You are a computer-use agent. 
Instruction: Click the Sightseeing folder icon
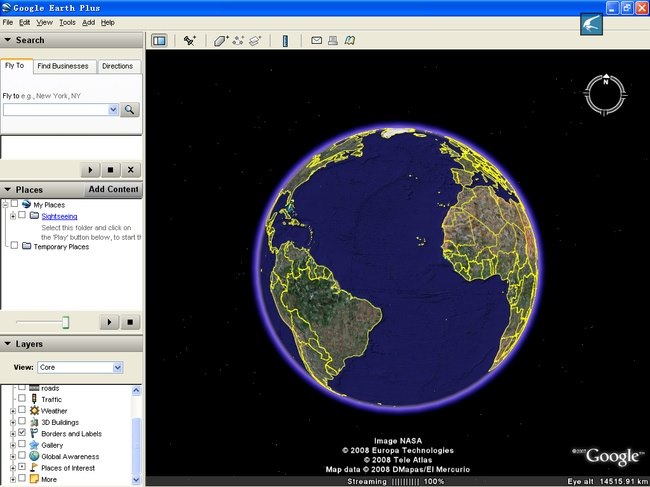tap(34, 216)
